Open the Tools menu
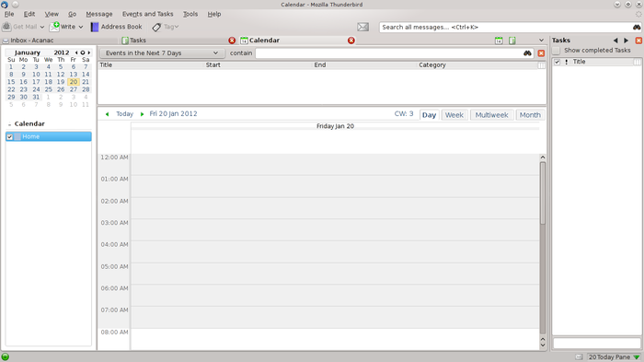 tap(190, 14)
